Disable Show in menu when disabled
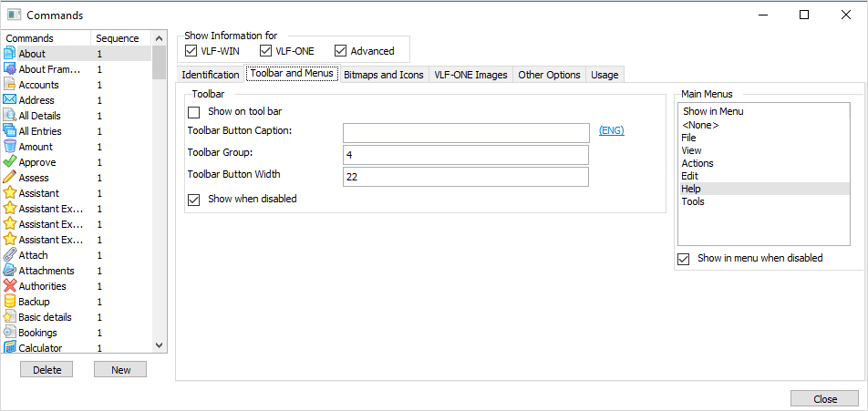 click(684, 259)
